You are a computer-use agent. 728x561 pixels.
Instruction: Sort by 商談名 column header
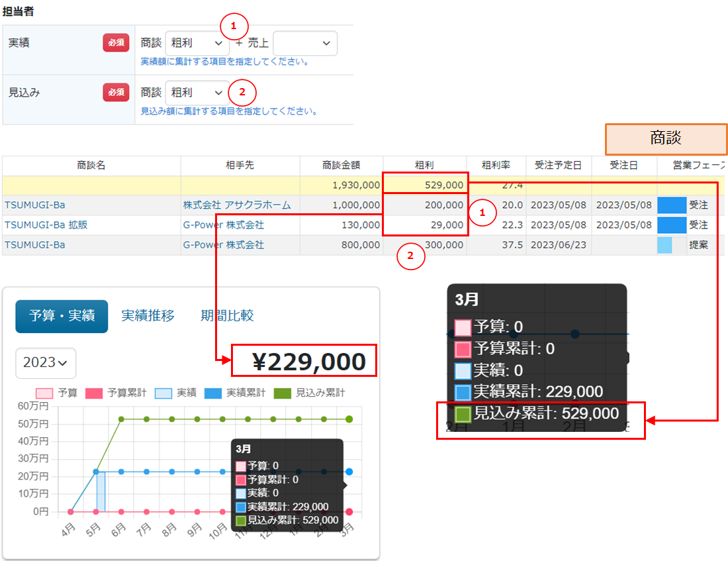[x=91, y=166]
